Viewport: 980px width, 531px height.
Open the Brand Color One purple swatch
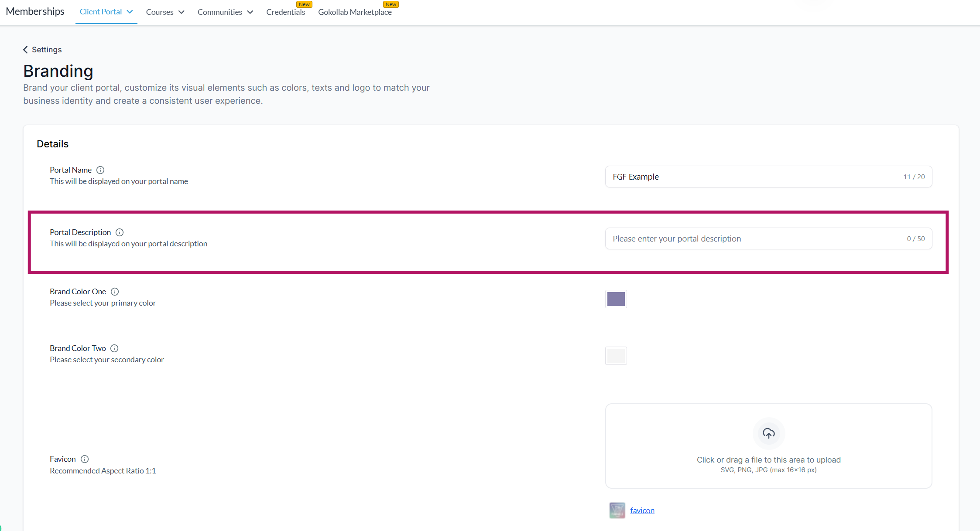tap(616, 299)
